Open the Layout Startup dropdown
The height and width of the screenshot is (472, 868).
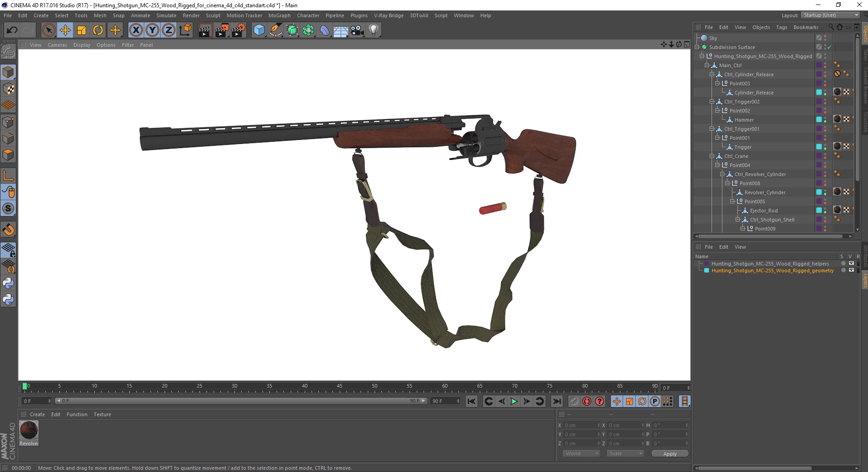[830, 15]
